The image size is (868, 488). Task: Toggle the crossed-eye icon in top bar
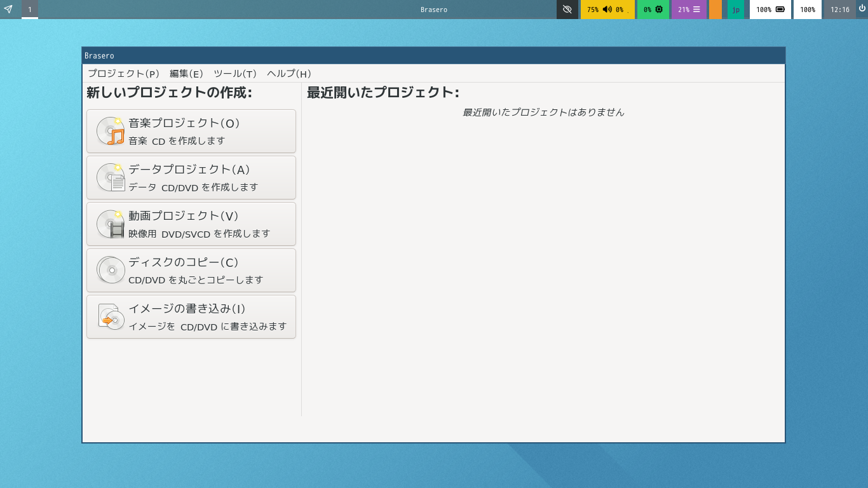pyautogui.click(x=567, y=10)
